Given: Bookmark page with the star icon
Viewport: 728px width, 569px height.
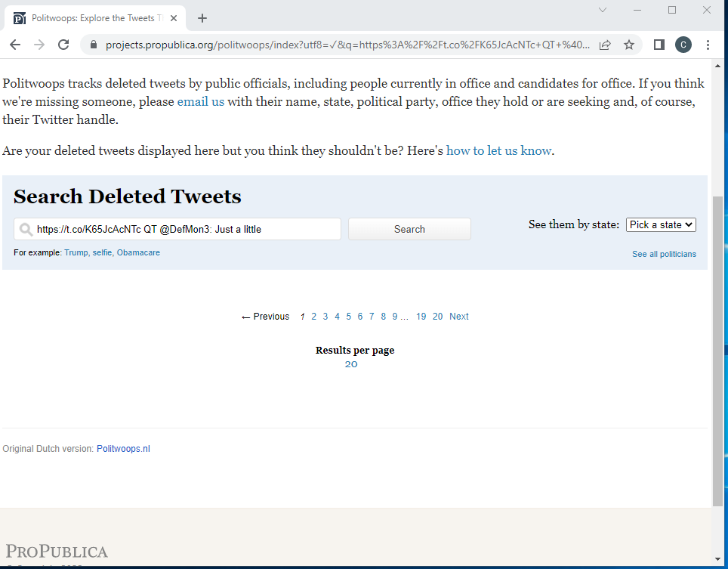Looking at the screenshot, I should (x=629, y=45).
